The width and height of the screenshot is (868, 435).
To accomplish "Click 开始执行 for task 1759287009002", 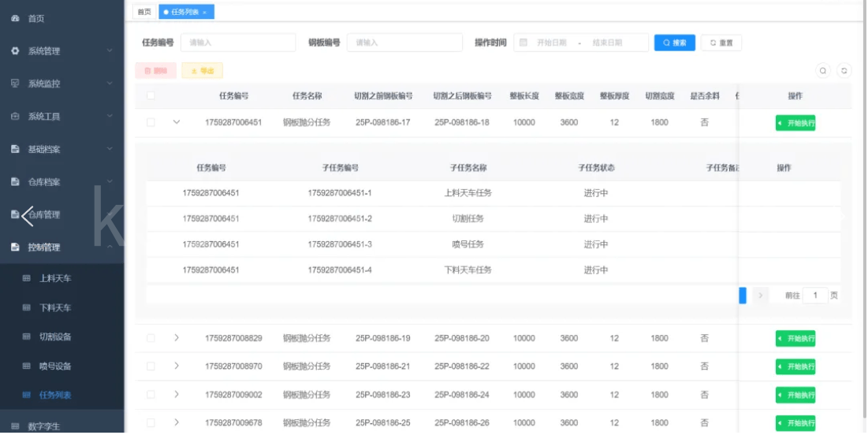I will click(795, 396).
